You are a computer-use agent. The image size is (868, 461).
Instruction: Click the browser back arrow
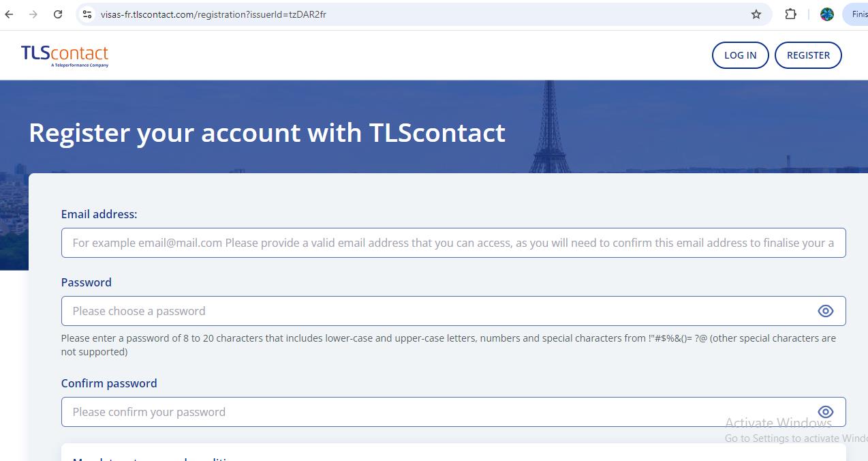[8, 14]
